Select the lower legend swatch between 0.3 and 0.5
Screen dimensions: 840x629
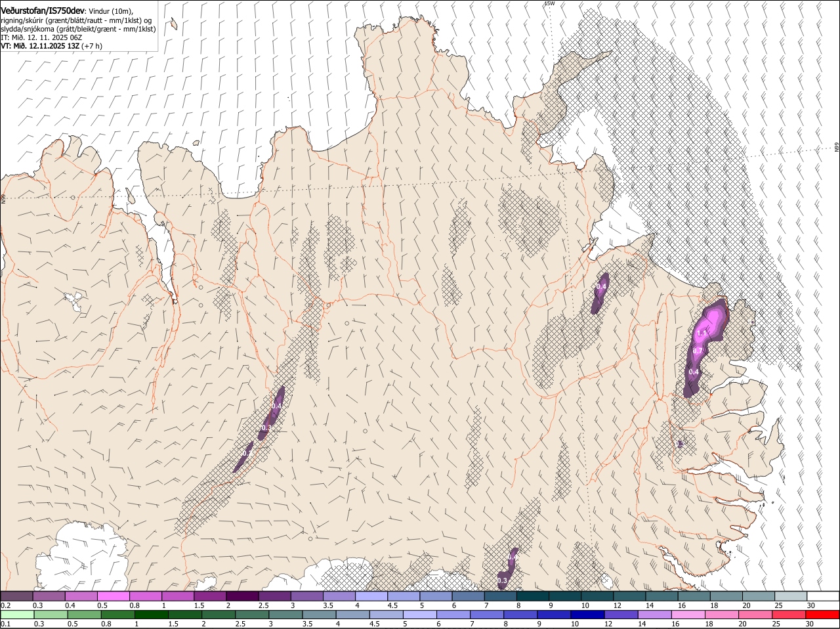50,615
